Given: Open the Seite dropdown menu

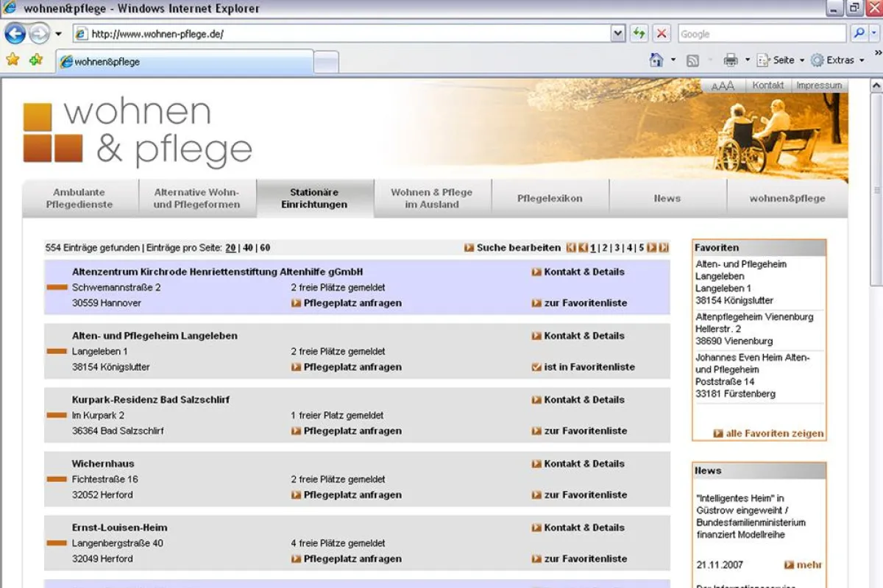Looking at the screenshot, I should (781, 60).
